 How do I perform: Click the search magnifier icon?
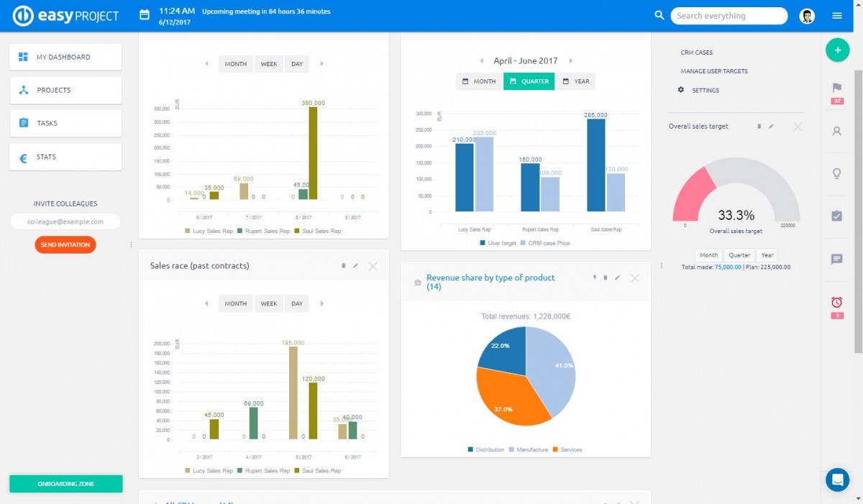(659, 16)
